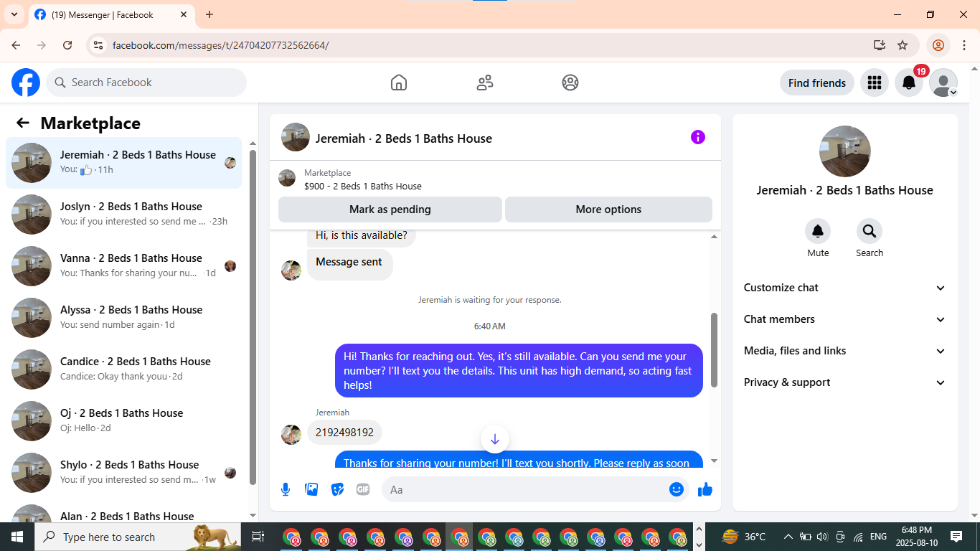This screenshot has height=551, width=980.
Task: Search within the conversation
Action: [x=870, y=231]
